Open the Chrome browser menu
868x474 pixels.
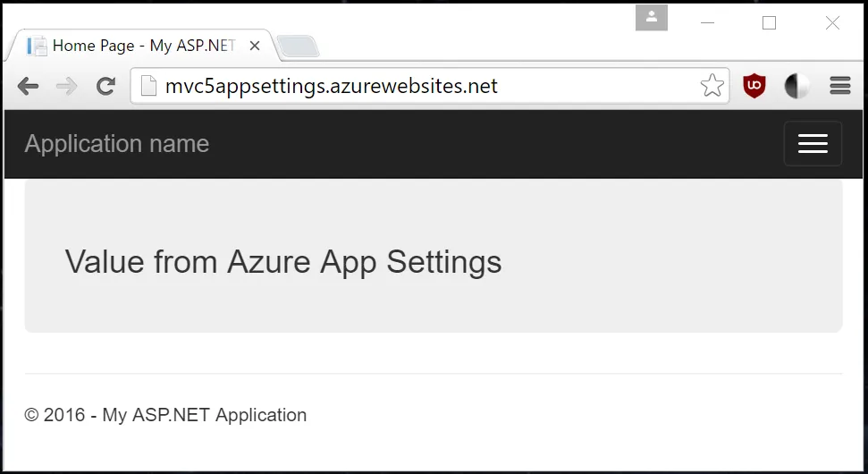(x=839, y=86)
